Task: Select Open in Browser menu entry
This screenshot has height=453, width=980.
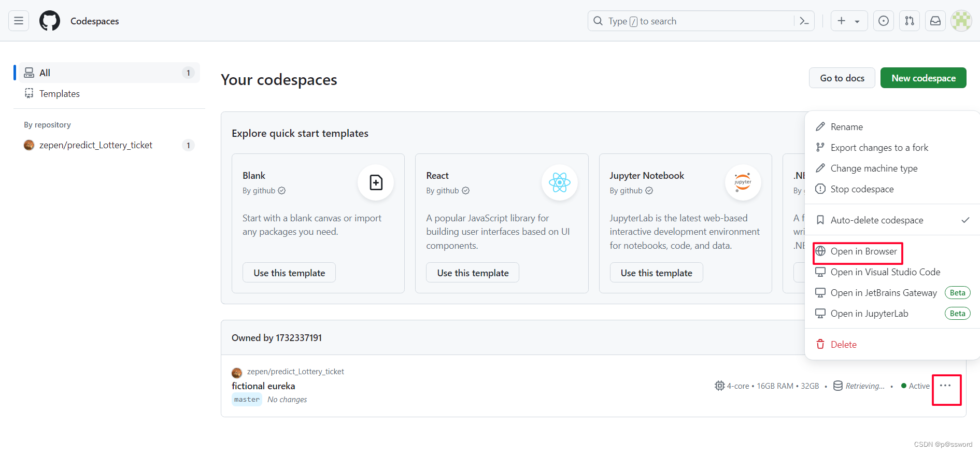Action: (x=892, y=251)
